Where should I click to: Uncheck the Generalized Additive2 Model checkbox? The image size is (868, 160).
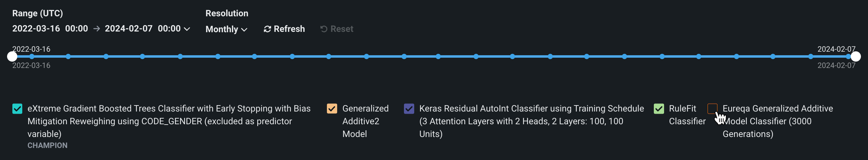click(332, 109)
